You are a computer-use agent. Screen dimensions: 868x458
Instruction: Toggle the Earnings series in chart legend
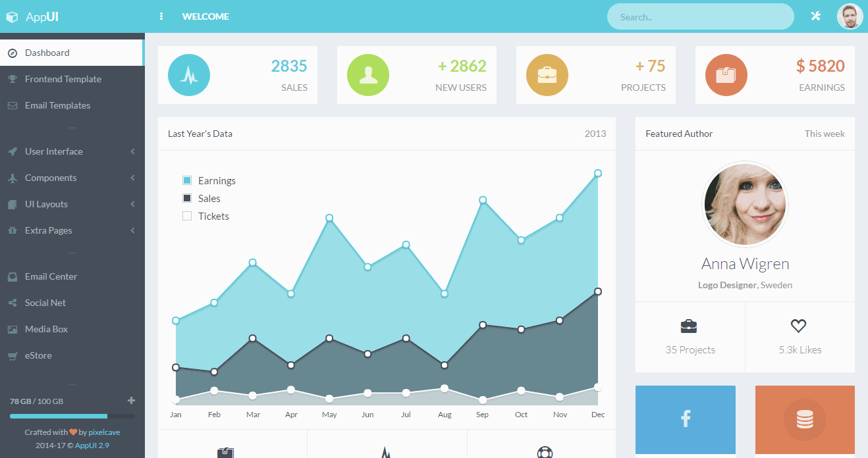pos(187,180)
